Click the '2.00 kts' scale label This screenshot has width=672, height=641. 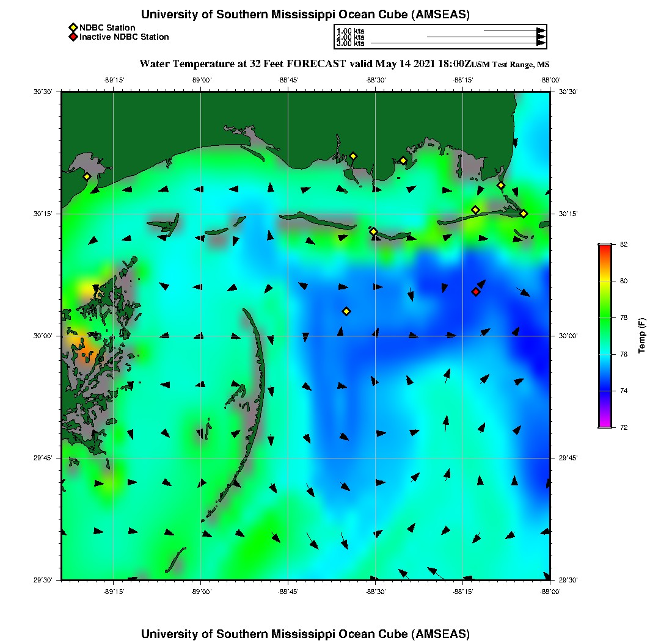351,37
